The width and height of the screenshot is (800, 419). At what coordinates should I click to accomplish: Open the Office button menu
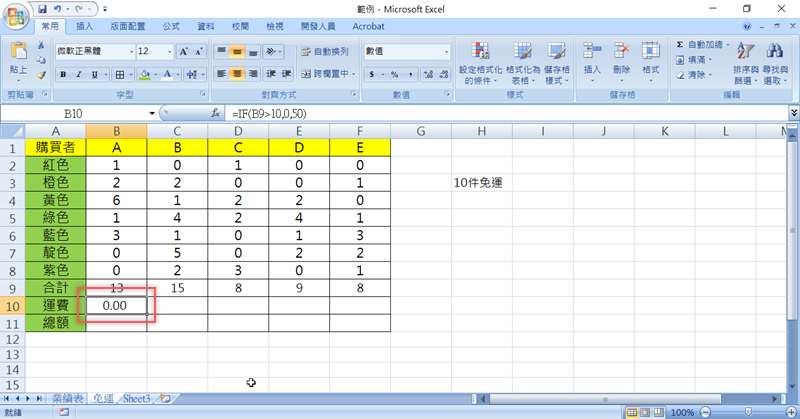pyautogui.click(x=15, y=16)
